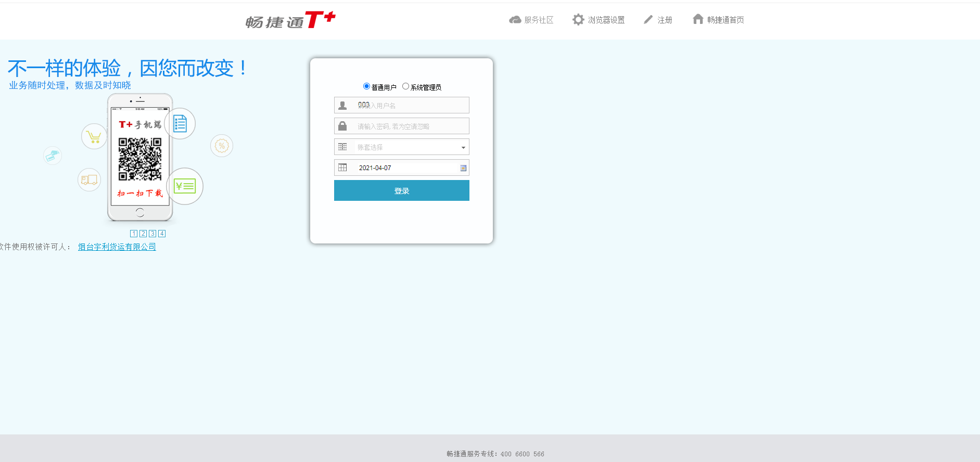The width and height of the screenshot is (980, 462).
Task: Click the username input field
Action: [x=402, y=105]
